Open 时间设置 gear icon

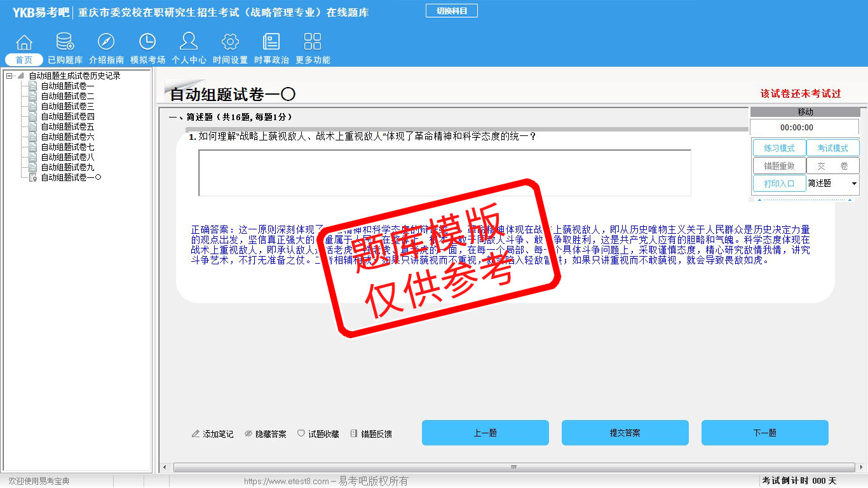coord(230,43)
